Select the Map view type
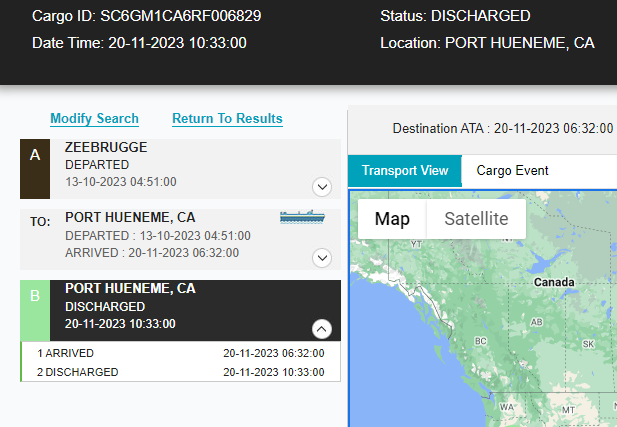 [x=392, y=219]
